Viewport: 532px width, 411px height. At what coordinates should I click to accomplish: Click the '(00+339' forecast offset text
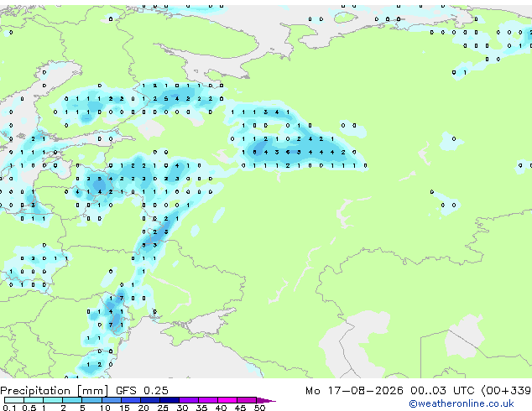tap(506, 391)
